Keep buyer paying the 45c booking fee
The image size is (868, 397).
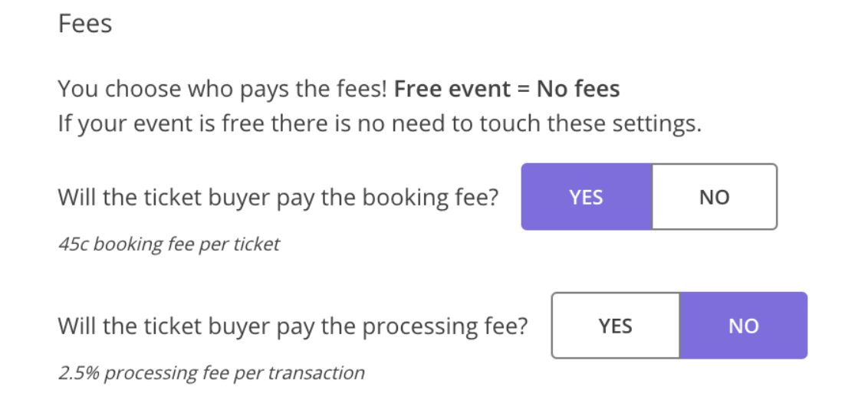(x=587, y=197)
